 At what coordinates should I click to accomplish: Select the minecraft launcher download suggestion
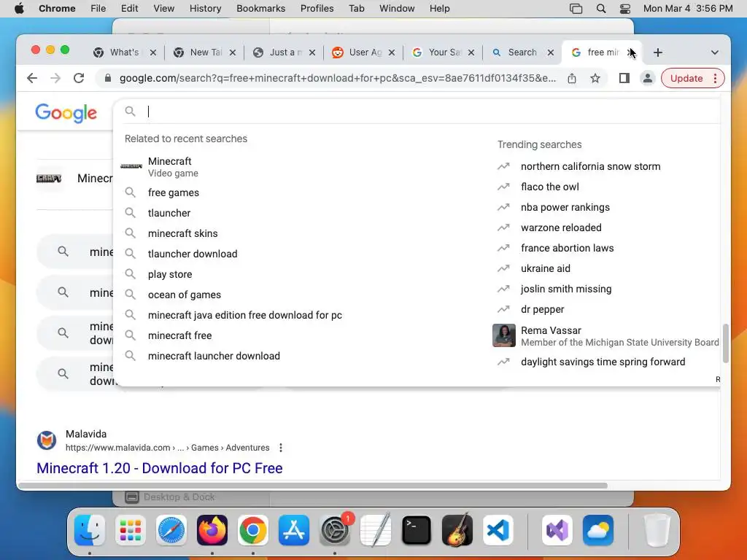pyautogui.click(x=300, y=356)
